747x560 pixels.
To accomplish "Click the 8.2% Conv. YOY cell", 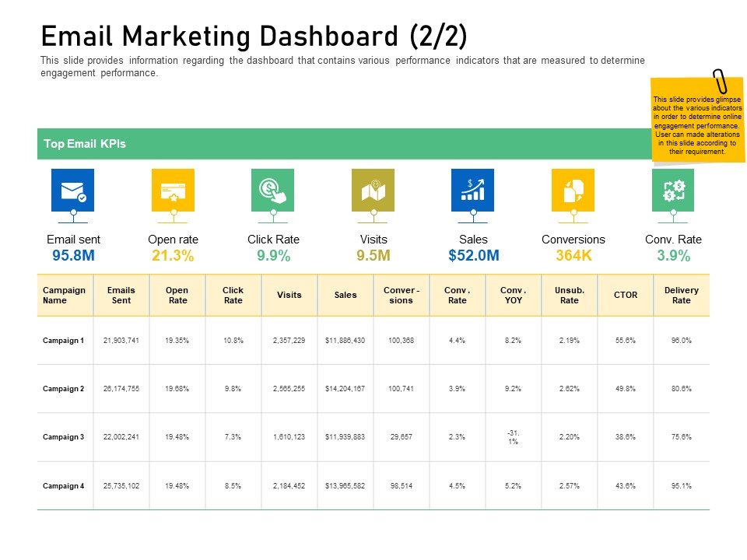I will point(513,341).
